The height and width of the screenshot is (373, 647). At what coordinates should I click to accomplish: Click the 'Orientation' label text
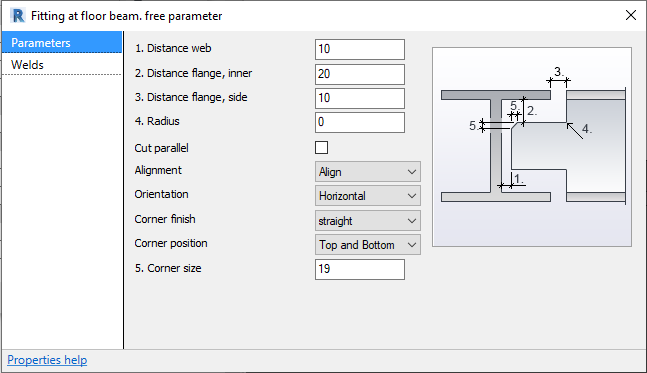pyautogui.click(x=161, y=194)
